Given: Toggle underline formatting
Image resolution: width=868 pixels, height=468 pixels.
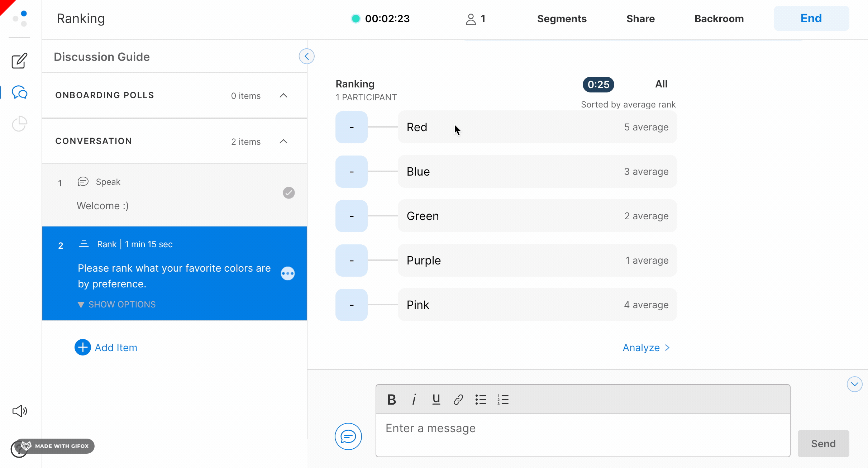Looking at the screenshot, I should (x=436, y=400).
